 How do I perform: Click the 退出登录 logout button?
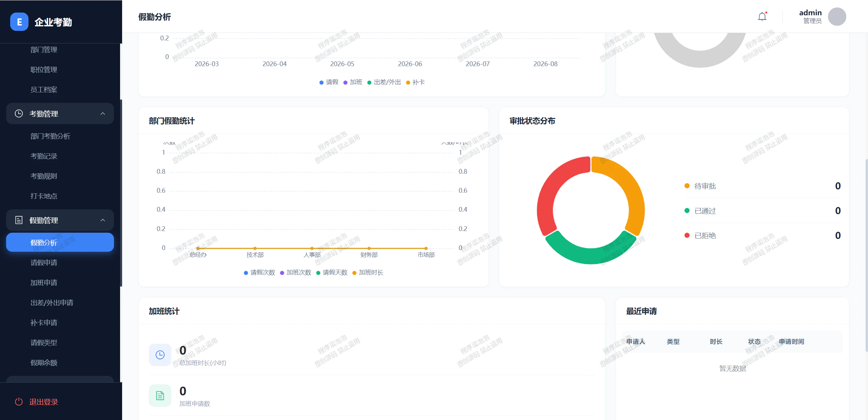click(x=37, y=402)
